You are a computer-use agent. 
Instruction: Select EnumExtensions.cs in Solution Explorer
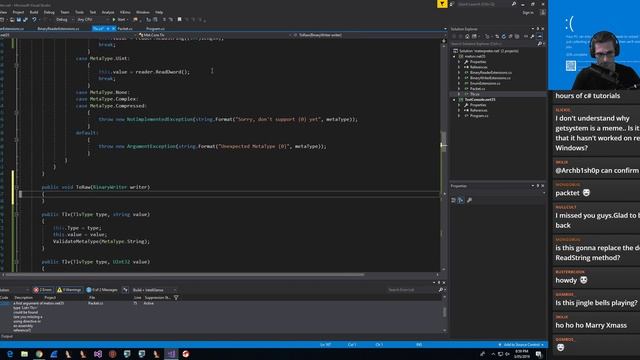[485, 83]
